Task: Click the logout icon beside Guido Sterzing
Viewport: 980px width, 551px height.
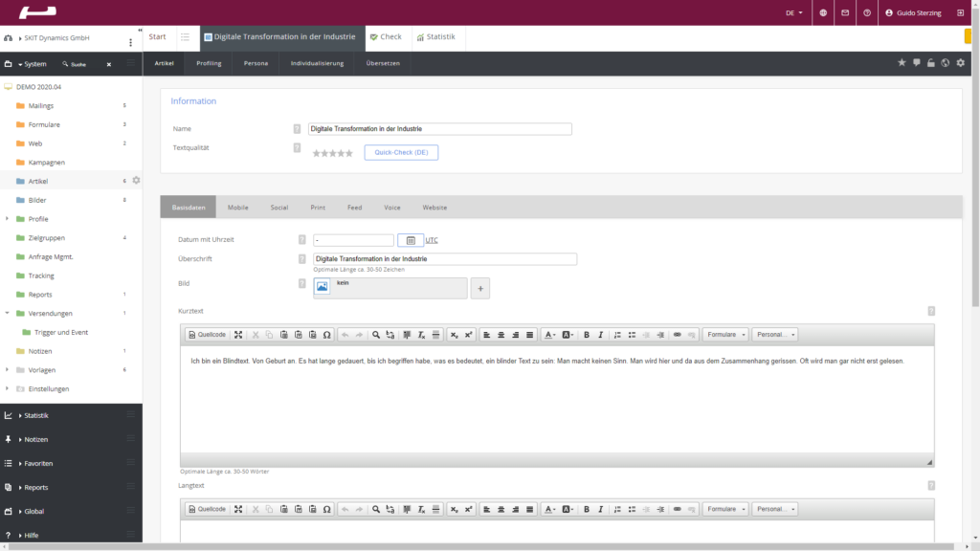Action: point(960,13)
